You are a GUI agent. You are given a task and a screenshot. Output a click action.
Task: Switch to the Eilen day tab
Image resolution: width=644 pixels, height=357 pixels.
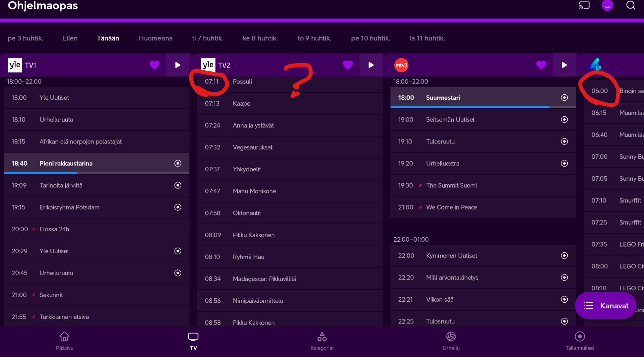70,38
